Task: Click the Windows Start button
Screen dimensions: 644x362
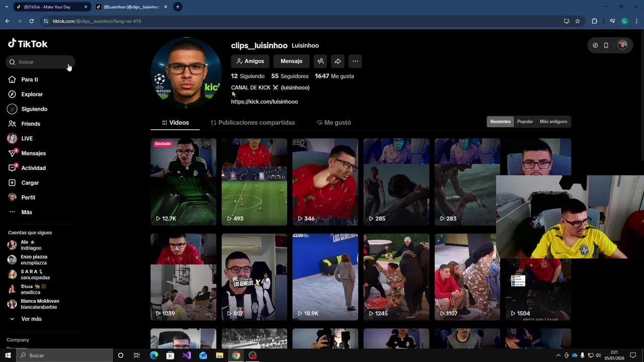Action: (8, 355)
